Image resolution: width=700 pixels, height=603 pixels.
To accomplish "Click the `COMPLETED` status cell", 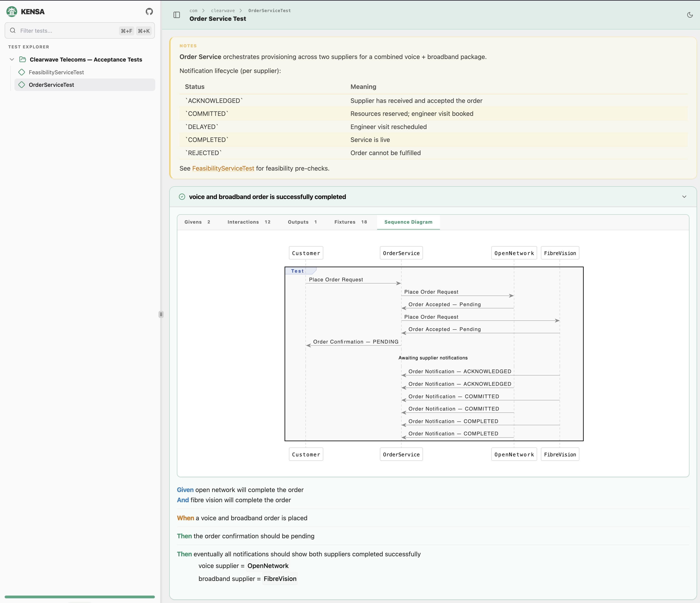I will coord(207,140).
